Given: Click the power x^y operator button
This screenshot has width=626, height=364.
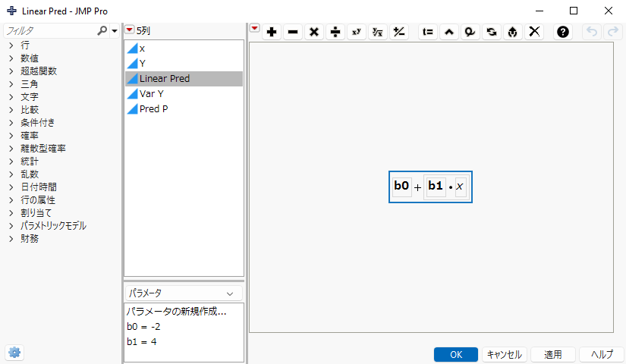Looking at the screenshot, I should (x=357, y=32).
